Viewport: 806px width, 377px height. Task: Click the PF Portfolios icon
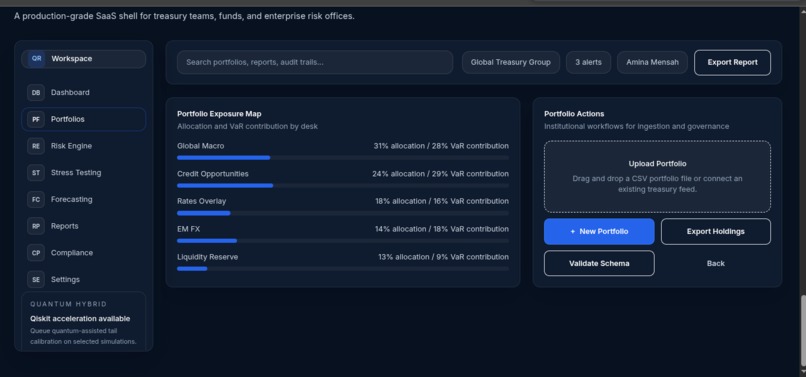click(x=35, y=119)
